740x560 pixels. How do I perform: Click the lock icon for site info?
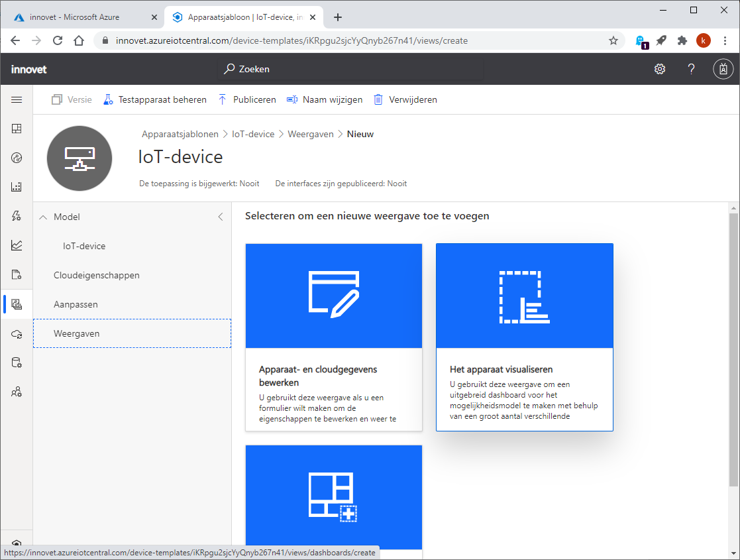[x=105, y=40]
